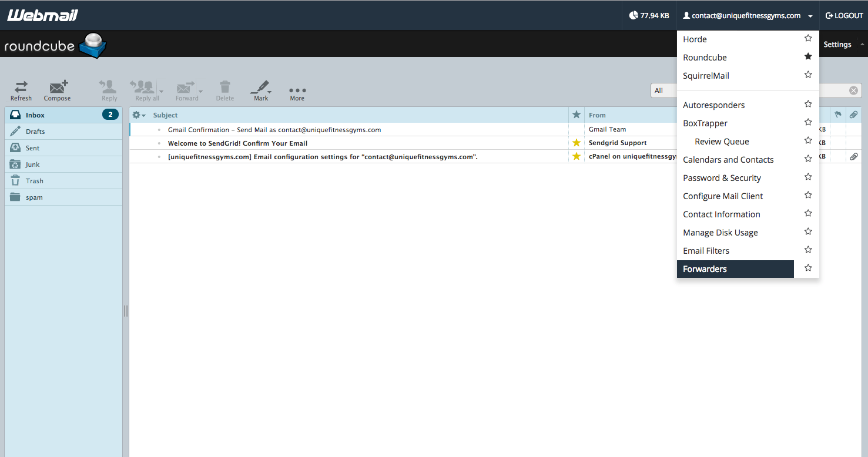Screen dimensions: 868x457
Task: Click the Delete trash icon
Action: tap(225, 90)
